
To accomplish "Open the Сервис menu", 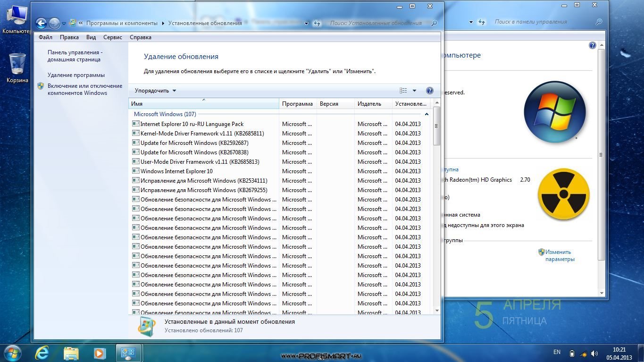I will pyautogui.click(x=112, y=37).
